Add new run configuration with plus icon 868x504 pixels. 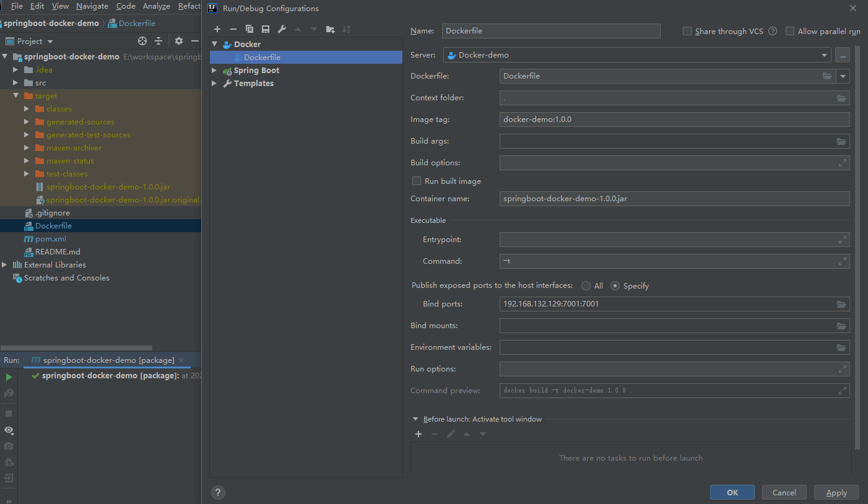pos(217,29)
